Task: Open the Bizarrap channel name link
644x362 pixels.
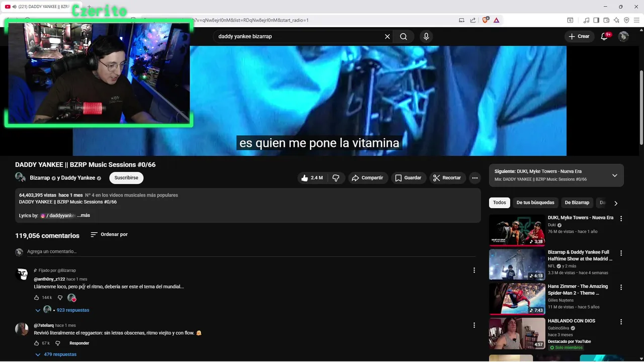Action: pos(40,178)
